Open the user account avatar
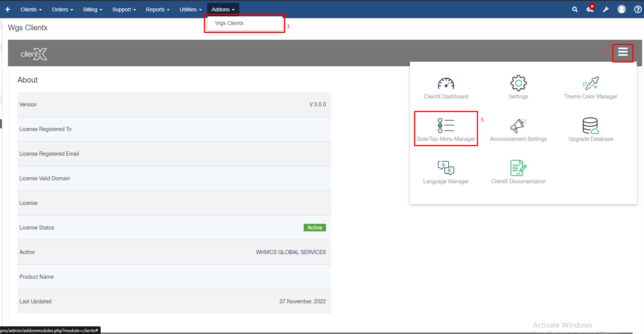Image resolution: width=644 pixels, height=334 pixels. (621, 9)
